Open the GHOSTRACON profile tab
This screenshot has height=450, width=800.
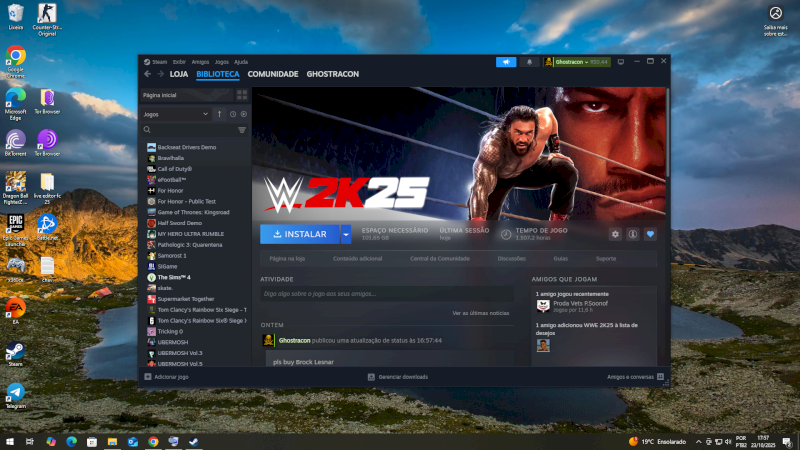(333, 74)
